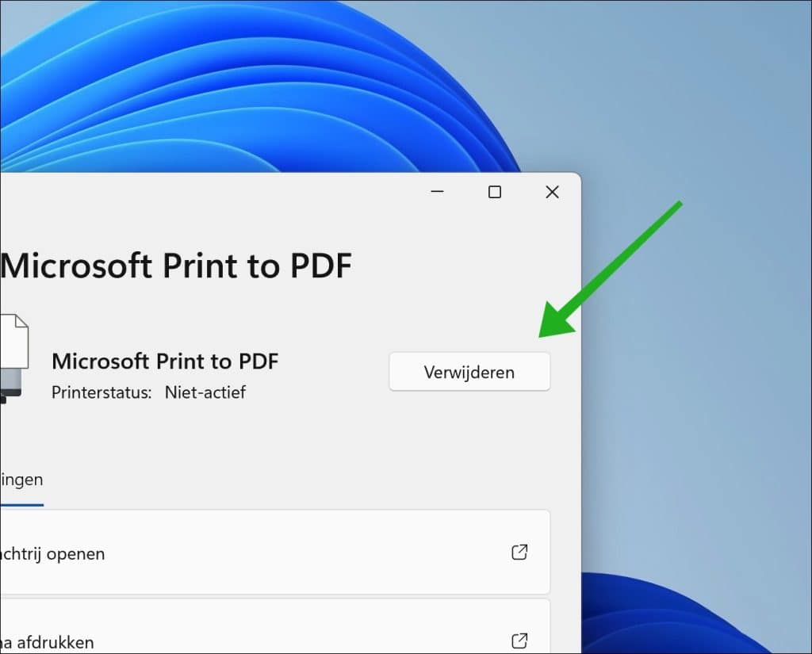Minimize the printer settings window

(437, 192)
